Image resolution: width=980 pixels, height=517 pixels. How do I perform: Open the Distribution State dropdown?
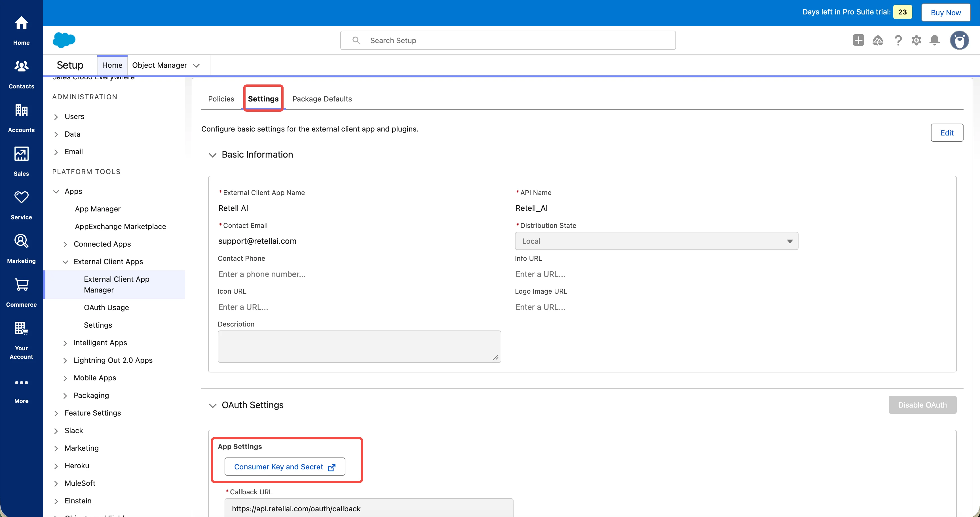(656, 241)
